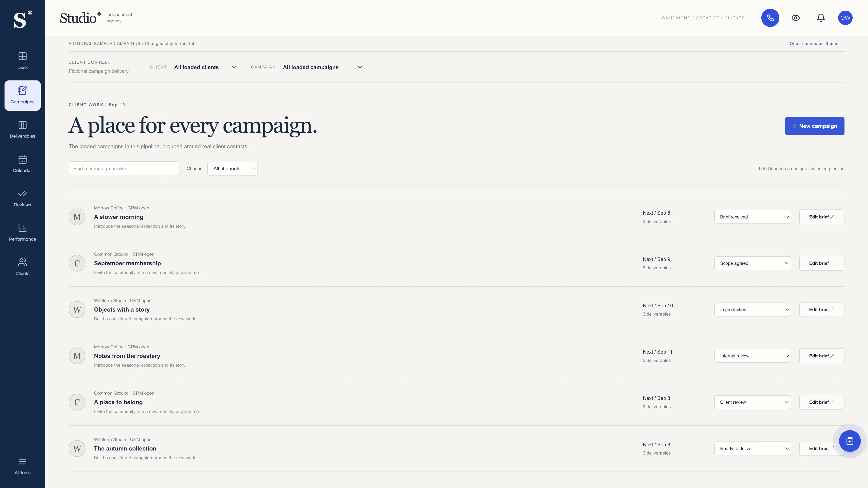The image size is (868, 488).
Task: Edit brief for Notes from the roastery
Action: tap(821, 356)
